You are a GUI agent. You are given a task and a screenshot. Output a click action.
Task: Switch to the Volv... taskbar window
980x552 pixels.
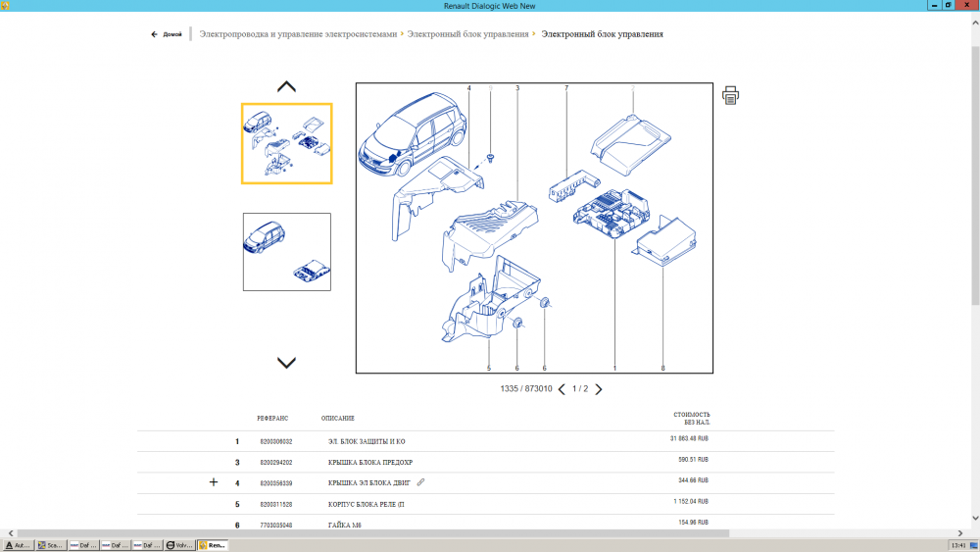click(x=179, y=545)
